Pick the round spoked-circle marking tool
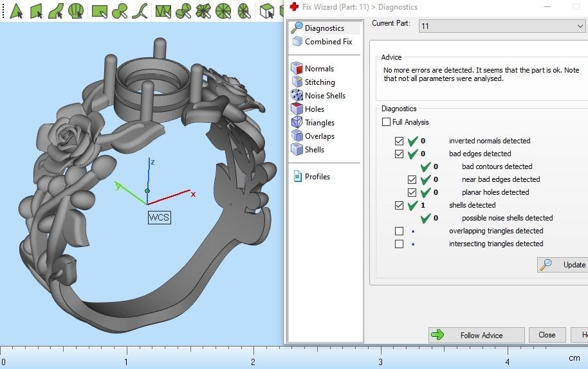The width and height of the screenshot is (588, 369). click(223, 11)
